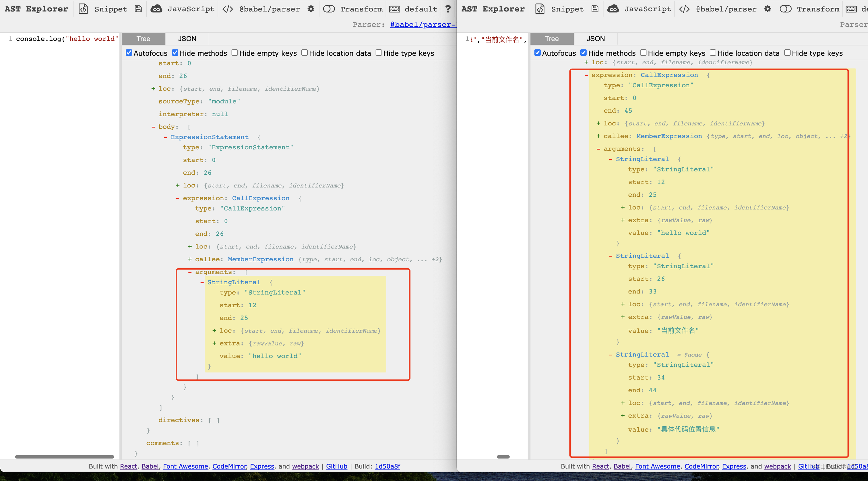
Task: Open the help question mark icon
Action: coord(448,9)
